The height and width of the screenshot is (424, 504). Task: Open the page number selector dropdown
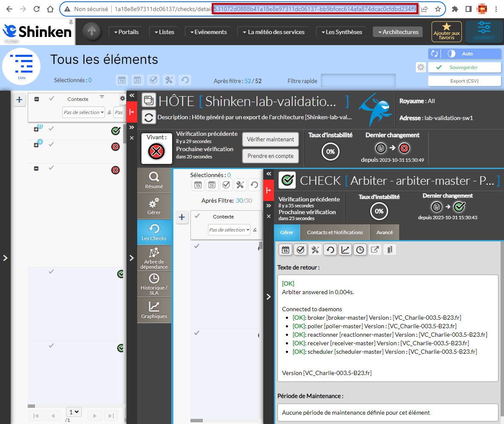point(74,412)
